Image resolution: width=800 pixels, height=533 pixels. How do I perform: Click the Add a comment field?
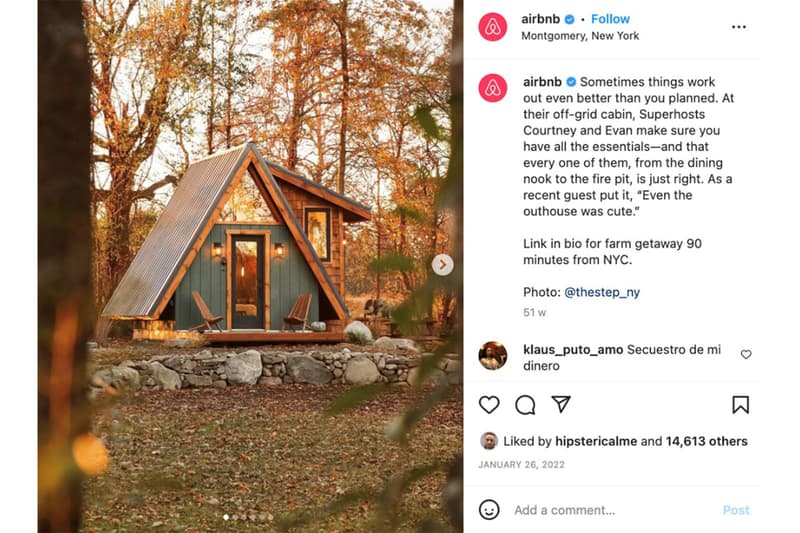pyautogui.click(x=612, y=510)
